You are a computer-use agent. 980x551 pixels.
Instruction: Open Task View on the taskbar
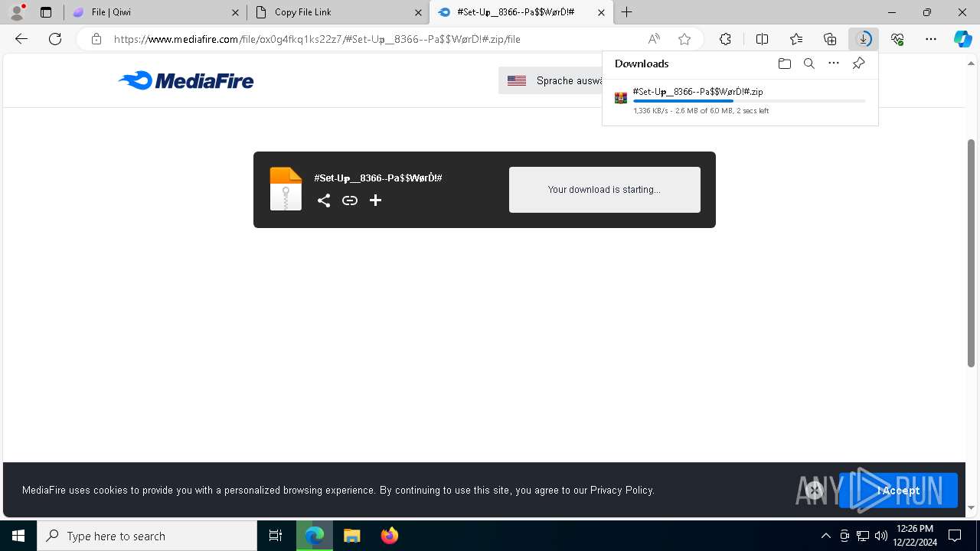tap(276, 536)
